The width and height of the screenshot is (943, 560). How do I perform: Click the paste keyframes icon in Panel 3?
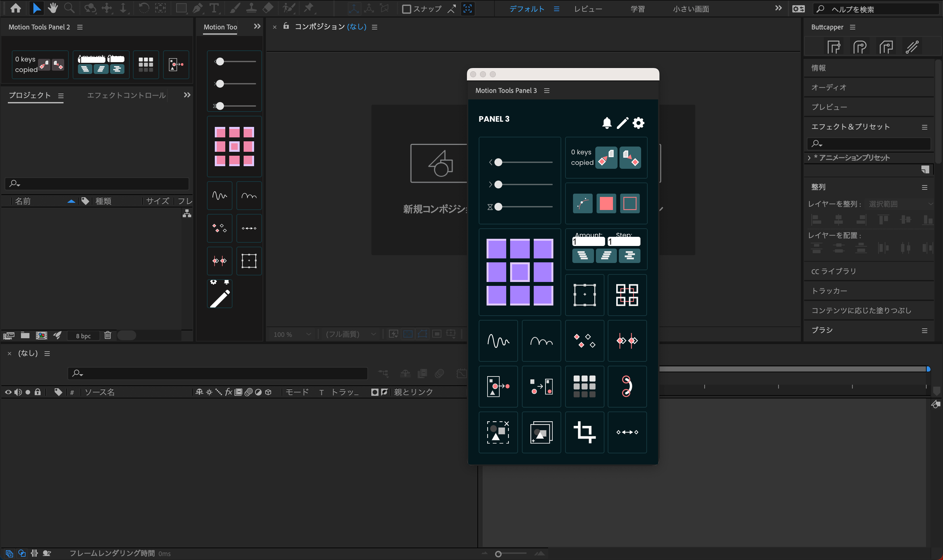tap(630, 157)
